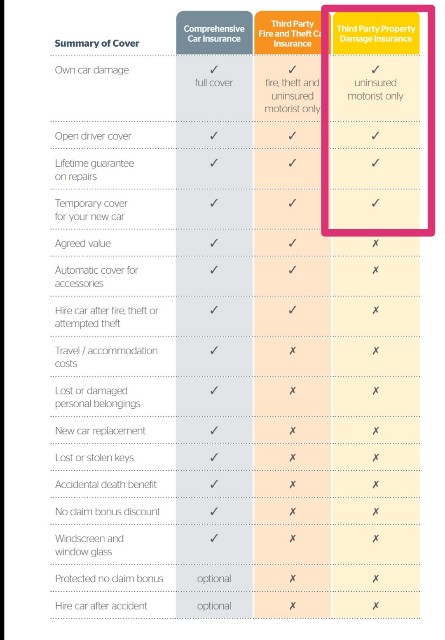Click 'optional' for Hire car after accident
This screenshot has width=445, height=640.
(x=214, y=606)
